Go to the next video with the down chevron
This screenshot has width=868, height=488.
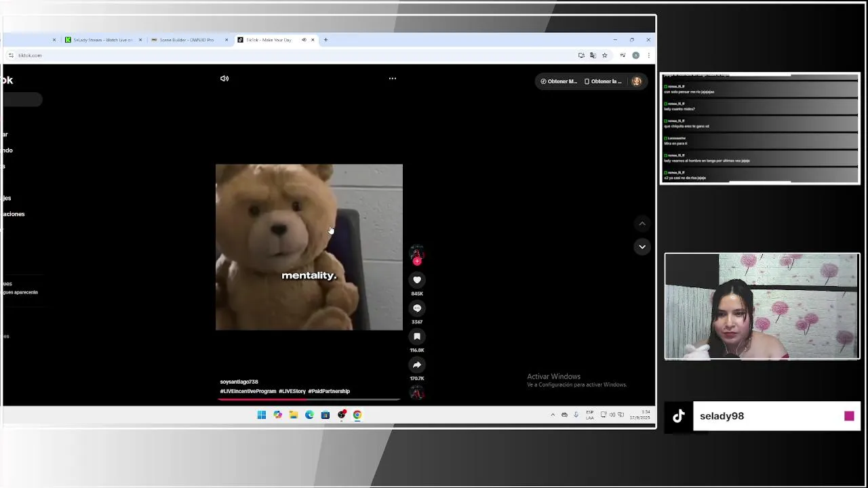(642, 247)
